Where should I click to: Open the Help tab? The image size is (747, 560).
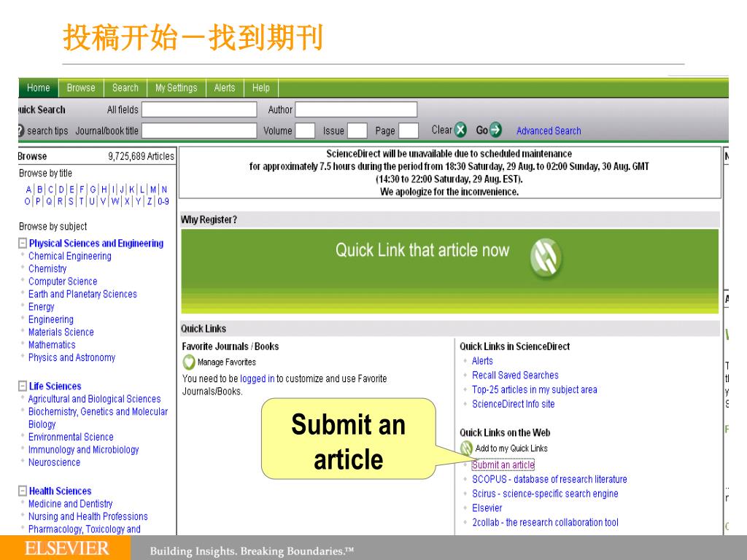point(261,88)
